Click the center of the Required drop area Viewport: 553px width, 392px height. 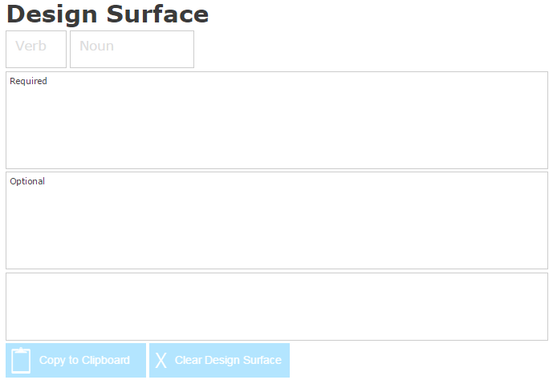(x=277, y=120)
